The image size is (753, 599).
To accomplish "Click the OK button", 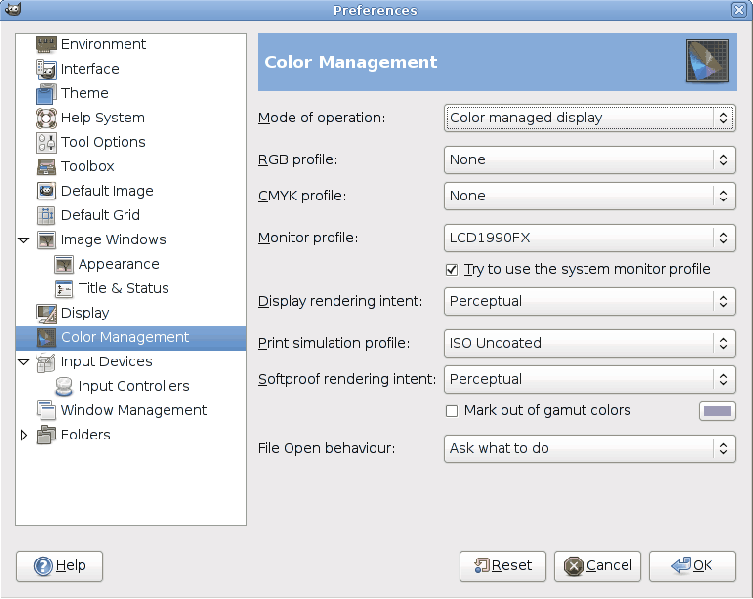I will coord(692,565).
